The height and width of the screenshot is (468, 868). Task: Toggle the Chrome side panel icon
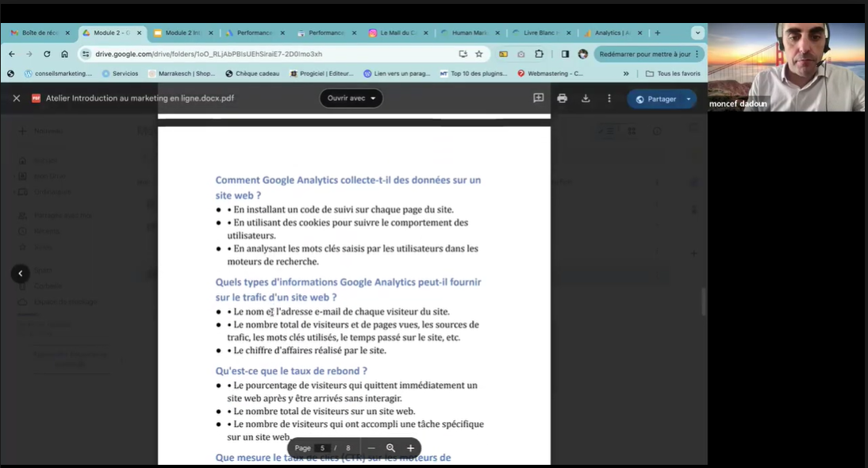pyautogui.click(x=565, y=54)
